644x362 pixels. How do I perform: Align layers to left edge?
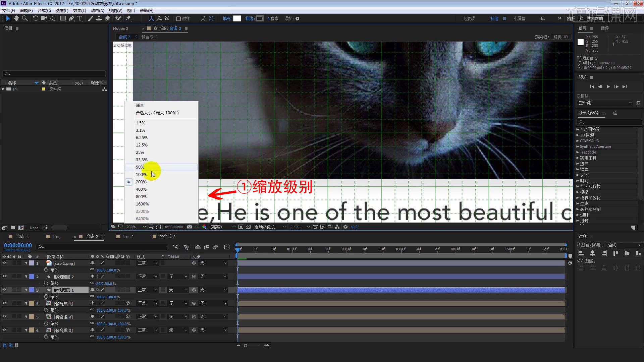(x=581, y=253)
